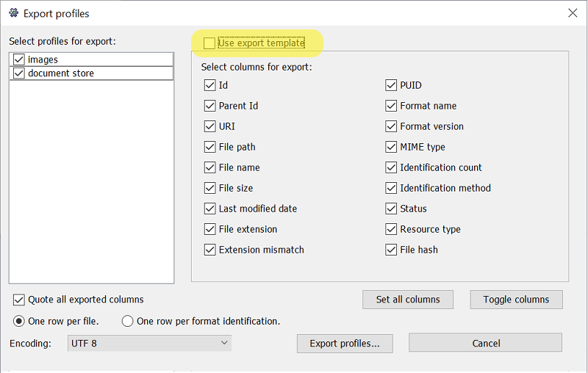588x373 pixels.
Task: Toggle Last modified date column checkbox
Action: [x=210, y=209]
